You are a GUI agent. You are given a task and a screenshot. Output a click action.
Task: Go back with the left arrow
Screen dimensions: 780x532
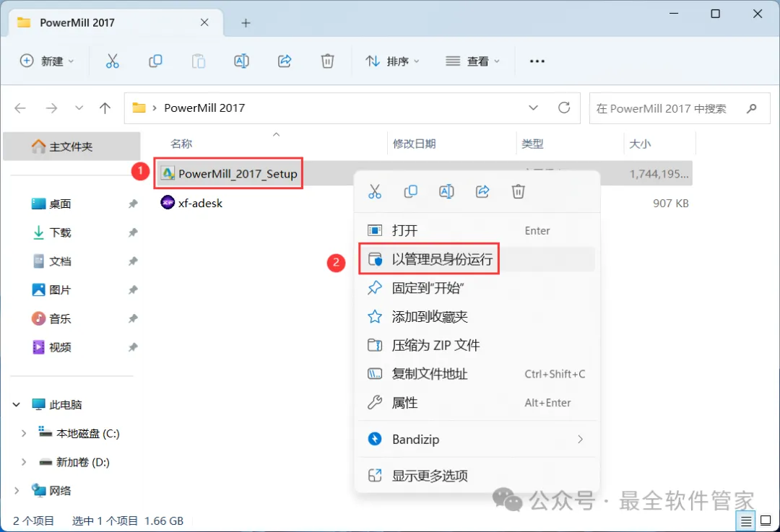(20, 108)
